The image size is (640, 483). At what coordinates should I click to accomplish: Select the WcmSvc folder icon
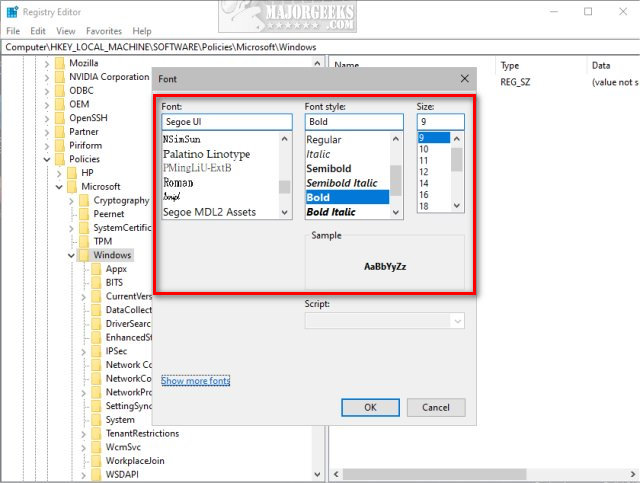pos(96,447)
